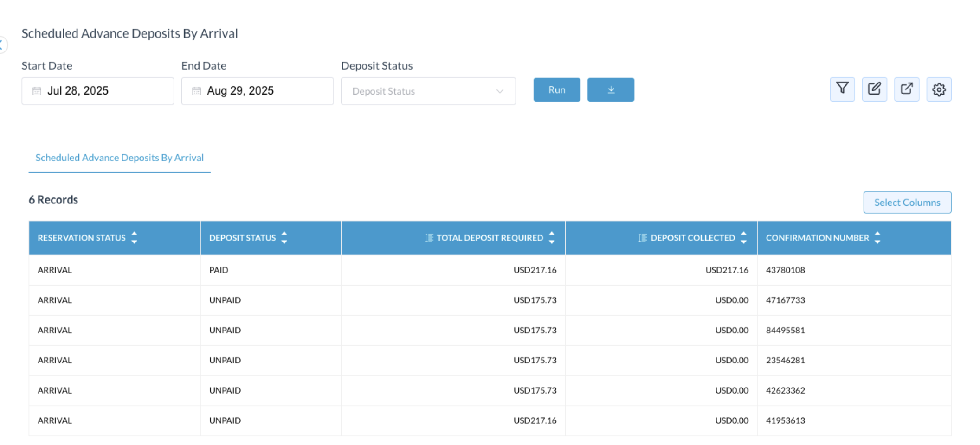Click summary icon beside Deposit Collected

click(643, 238)
